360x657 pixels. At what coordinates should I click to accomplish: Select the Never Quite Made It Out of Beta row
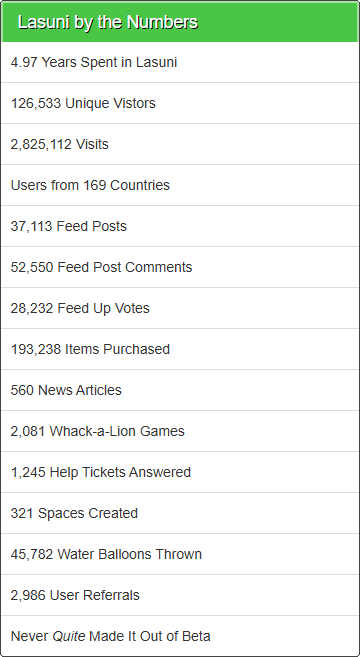coord(180,636)
